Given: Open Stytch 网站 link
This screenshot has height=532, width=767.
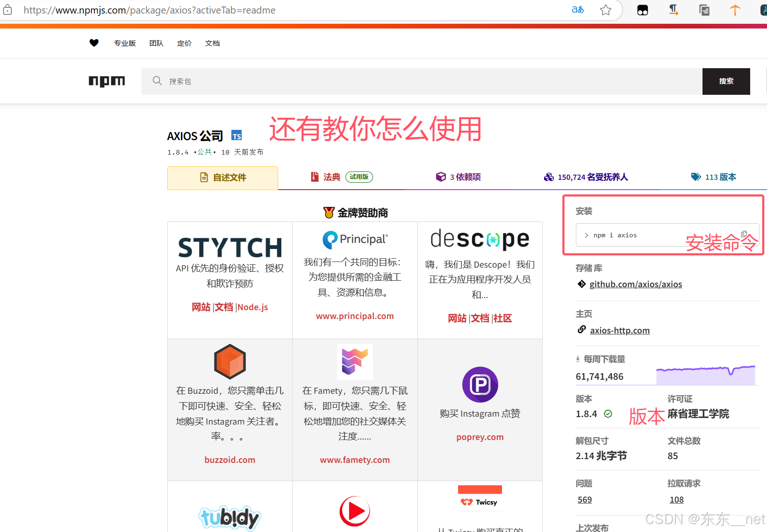Looking at the screenshot, I should point(201,307).
